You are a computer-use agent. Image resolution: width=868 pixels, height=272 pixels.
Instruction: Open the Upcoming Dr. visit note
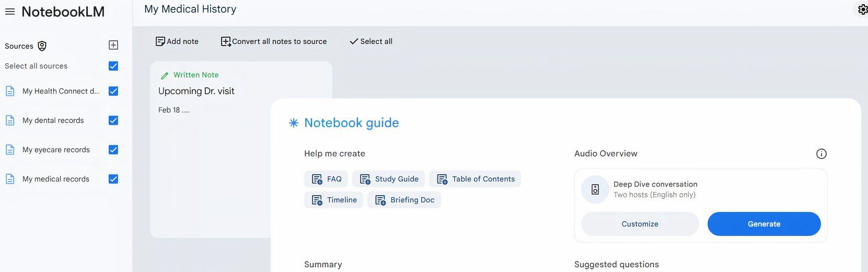[x=196, y=91]
